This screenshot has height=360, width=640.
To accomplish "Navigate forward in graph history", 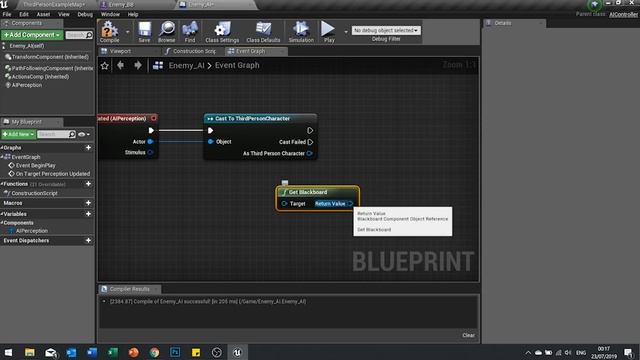I will [x=138, y=65].
